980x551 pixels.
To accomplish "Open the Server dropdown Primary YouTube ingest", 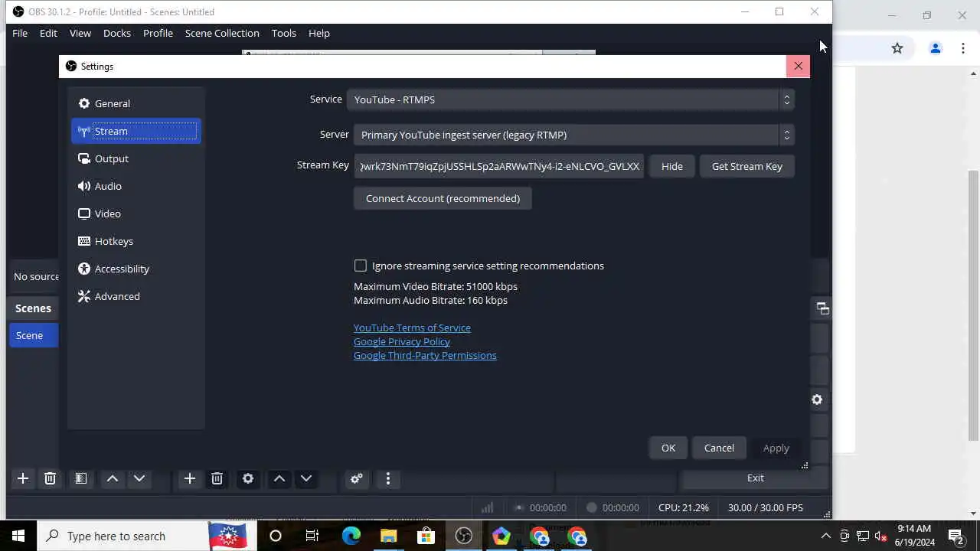I will click(x=573, y=135).
